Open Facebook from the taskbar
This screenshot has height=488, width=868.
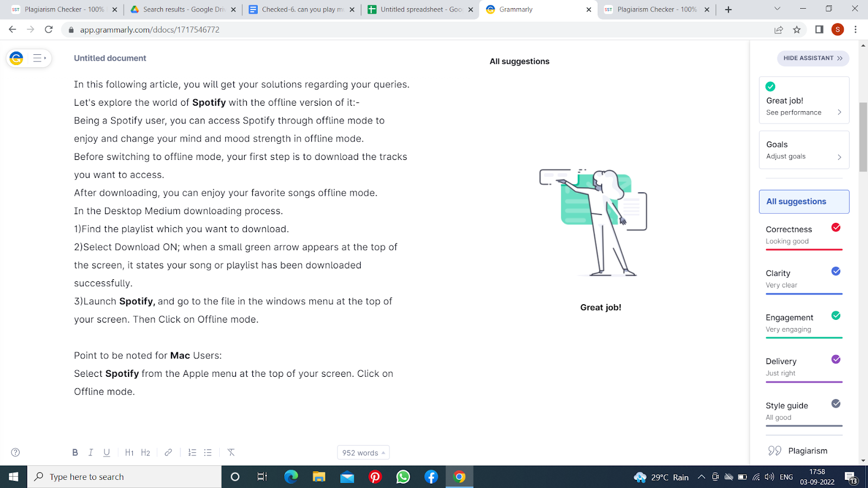coord(431,477)
